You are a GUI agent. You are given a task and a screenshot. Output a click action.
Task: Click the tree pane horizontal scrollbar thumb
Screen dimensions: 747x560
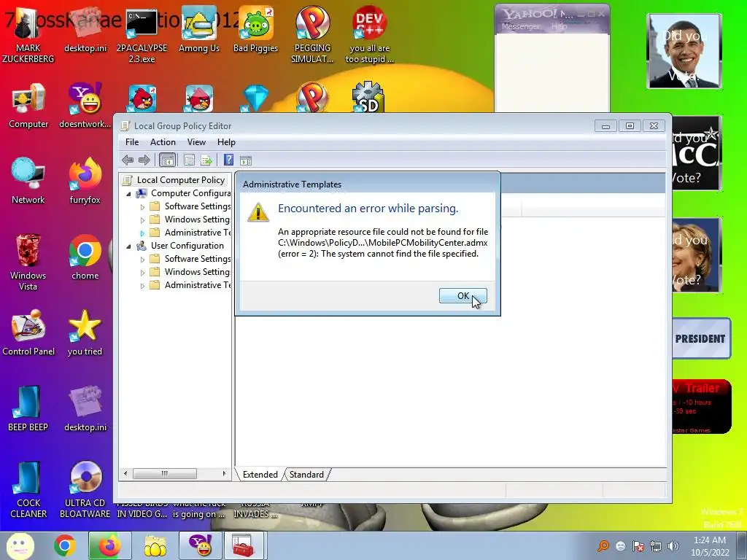coord(164,473)
